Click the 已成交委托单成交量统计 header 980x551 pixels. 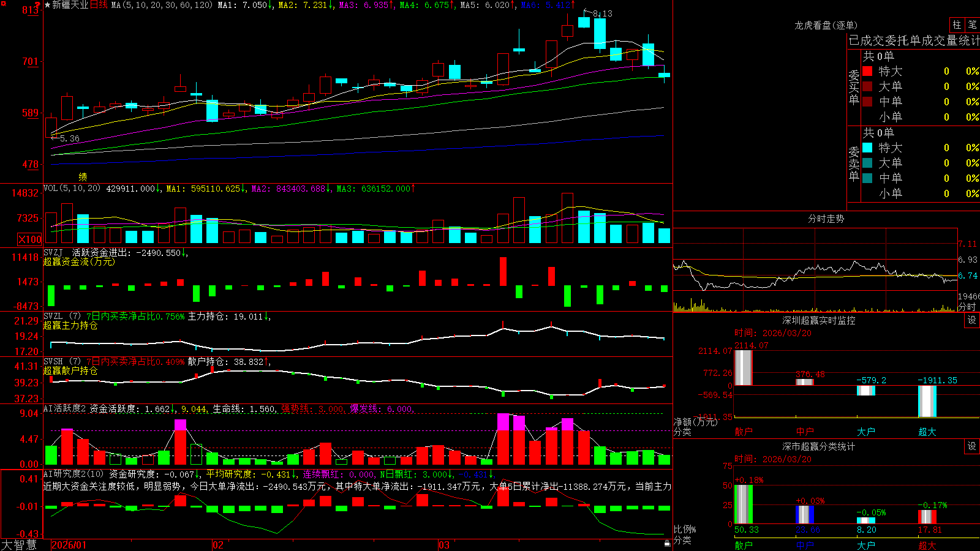tap(914, 41)
